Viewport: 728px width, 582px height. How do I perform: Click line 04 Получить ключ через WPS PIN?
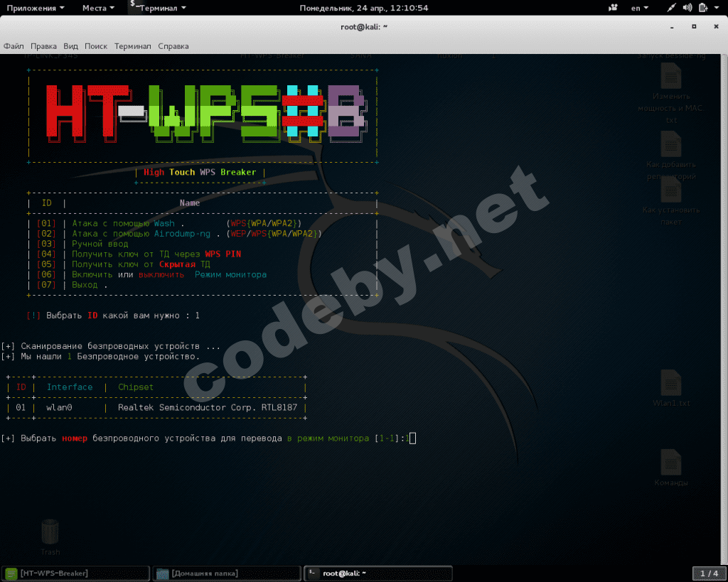(139, 254)
